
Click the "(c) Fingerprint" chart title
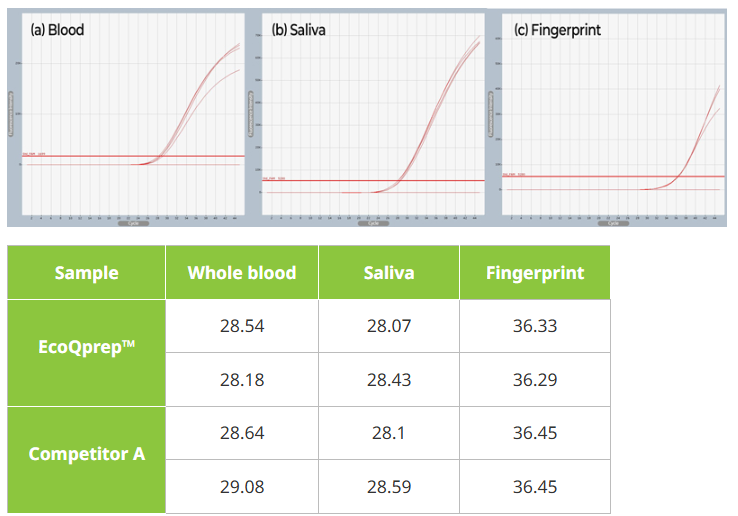(557, 30)
